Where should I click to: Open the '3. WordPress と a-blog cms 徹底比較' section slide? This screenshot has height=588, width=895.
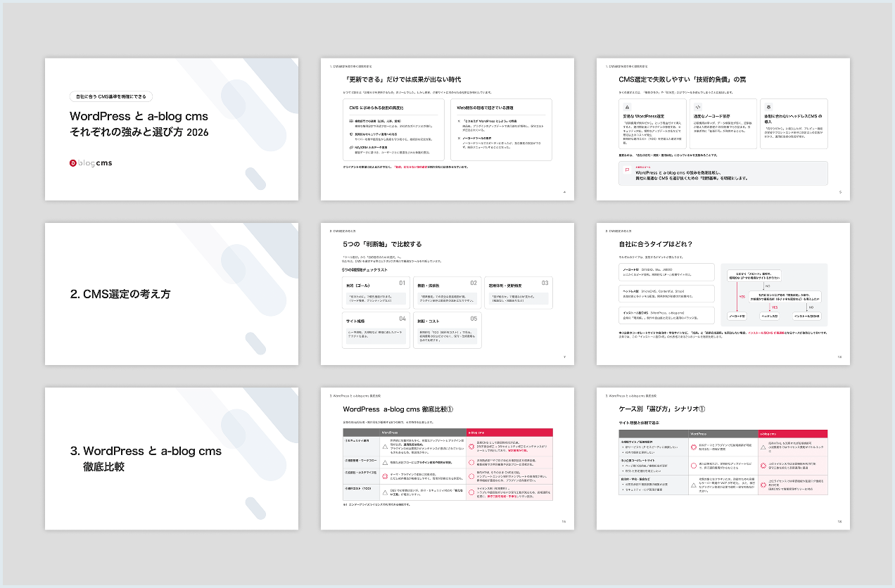click(x=172, y=459)
